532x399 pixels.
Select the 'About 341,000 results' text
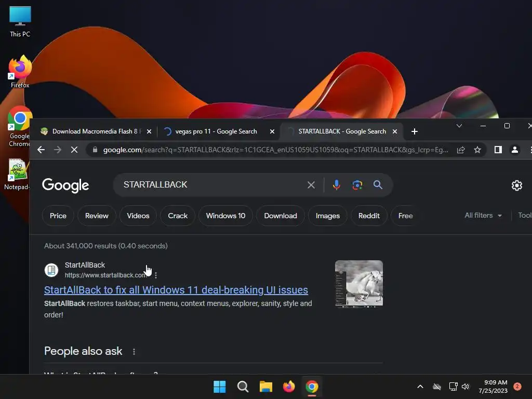(x=106, y=246)
